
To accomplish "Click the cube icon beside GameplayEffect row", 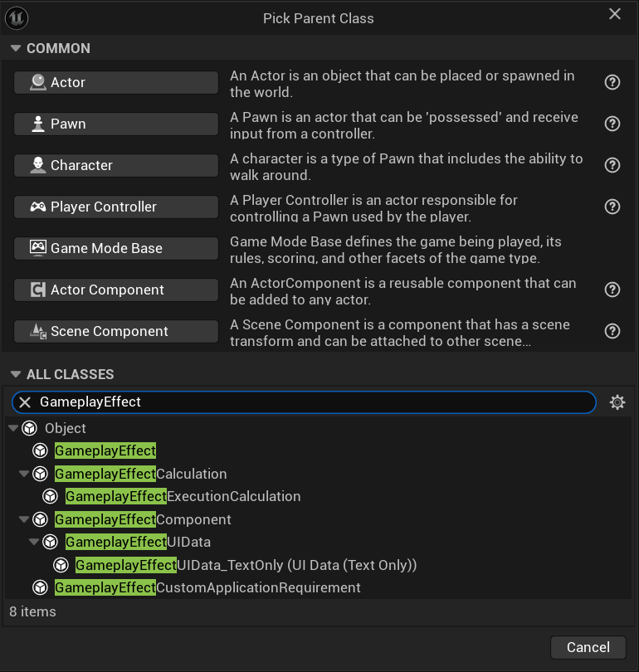I will point(41,450).
